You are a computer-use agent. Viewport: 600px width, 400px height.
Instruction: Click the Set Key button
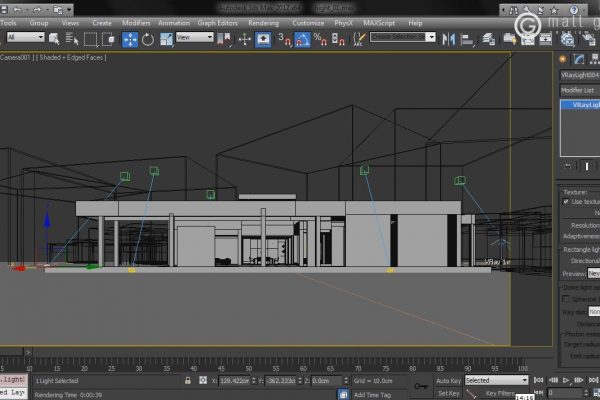point(448,393)
